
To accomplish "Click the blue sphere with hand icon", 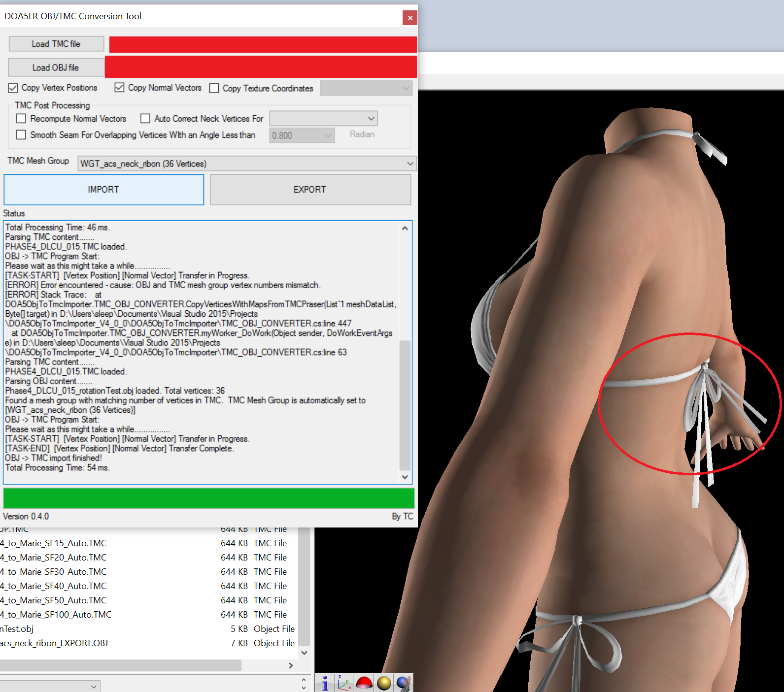I will pyautogui.click(x=403, y=683).
